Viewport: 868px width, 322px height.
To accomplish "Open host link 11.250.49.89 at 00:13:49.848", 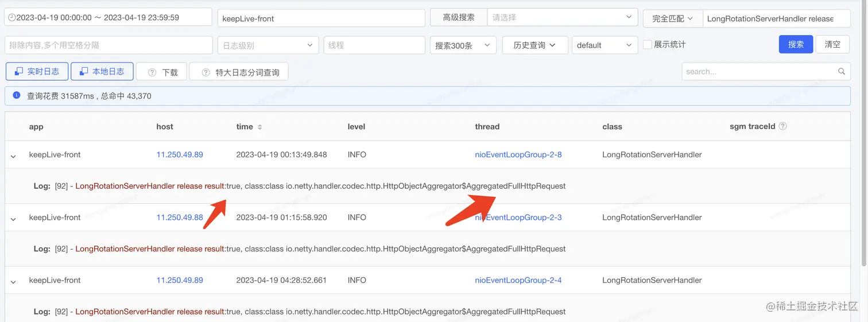I will 180,154.
